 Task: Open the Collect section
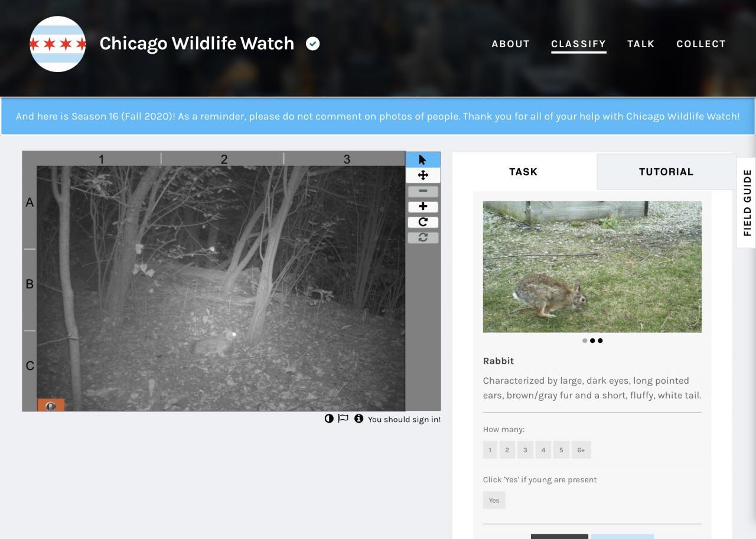(x=701, y=44)
